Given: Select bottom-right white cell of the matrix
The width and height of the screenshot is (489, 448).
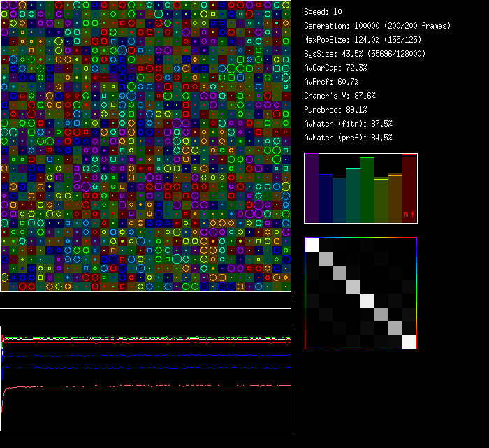Looking at the screenshot, I should pos(409,342).
